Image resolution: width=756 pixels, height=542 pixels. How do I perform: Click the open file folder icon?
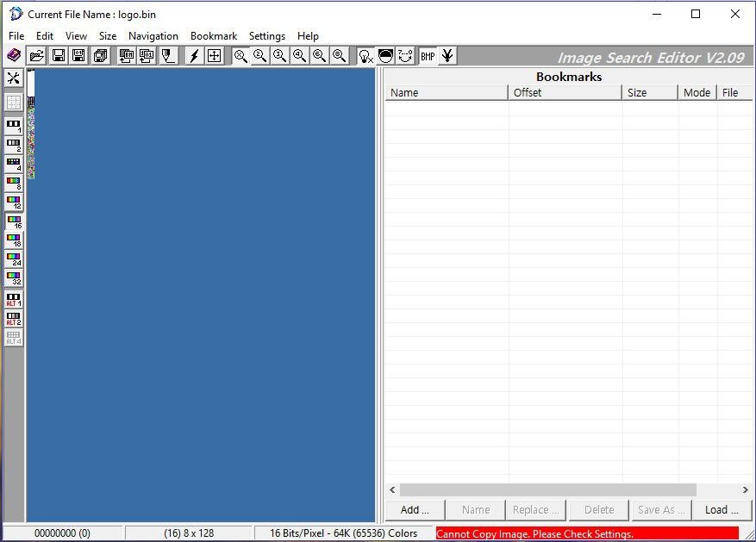37,56
